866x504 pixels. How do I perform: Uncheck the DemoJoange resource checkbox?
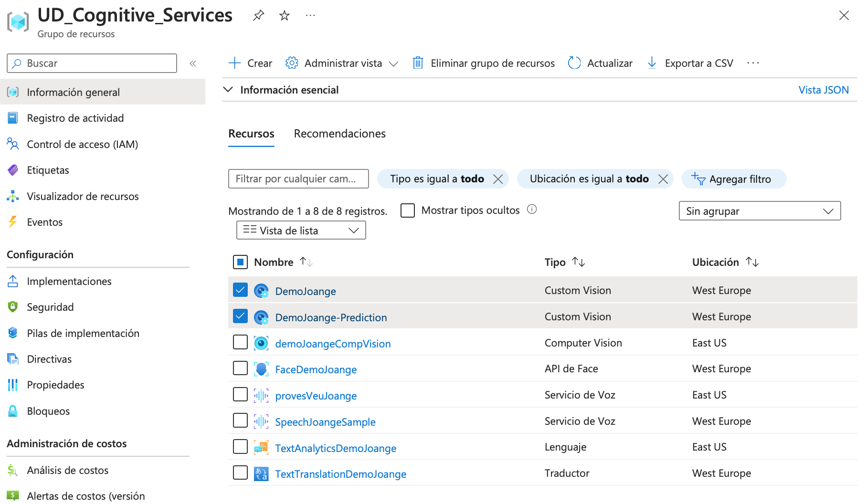pyautogui.click(x=240, y=290)
